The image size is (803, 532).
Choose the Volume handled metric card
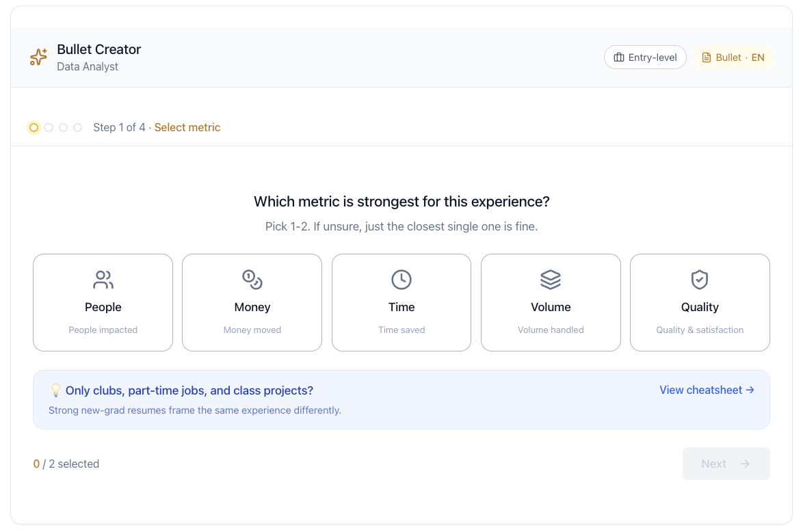click(551, 303)
